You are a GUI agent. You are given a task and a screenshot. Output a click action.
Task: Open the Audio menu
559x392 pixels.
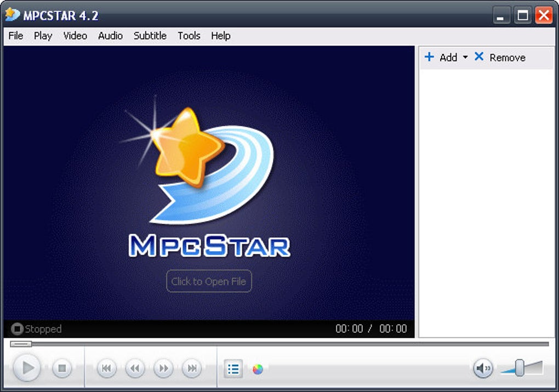tap(111, 36)
